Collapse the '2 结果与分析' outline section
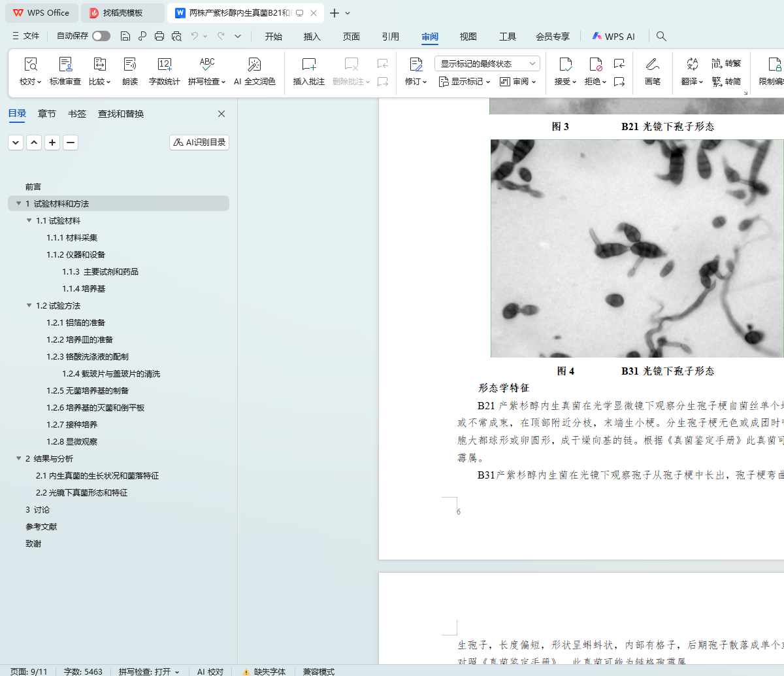Viewport: 784px width, 676px height. [19, 458]
